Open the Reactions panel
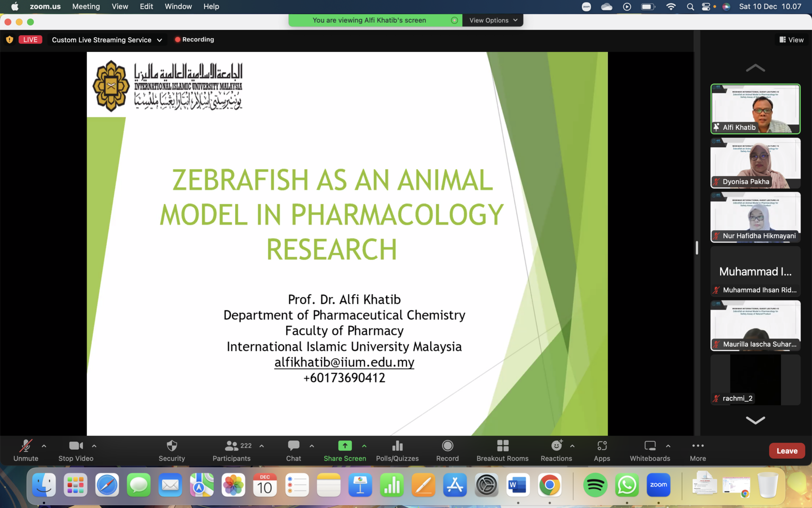 point(556,450)
